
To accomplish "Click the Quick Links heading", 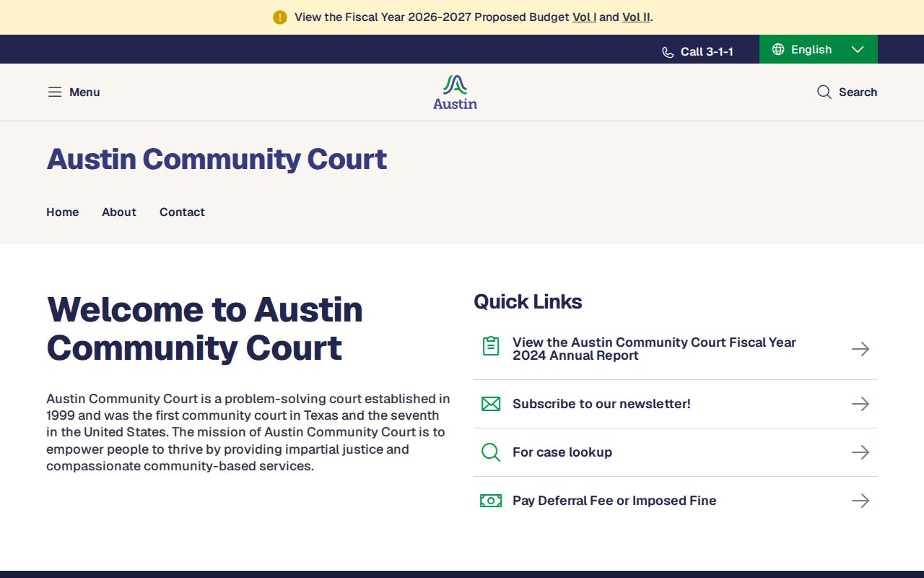I will (x=528, y=302).
